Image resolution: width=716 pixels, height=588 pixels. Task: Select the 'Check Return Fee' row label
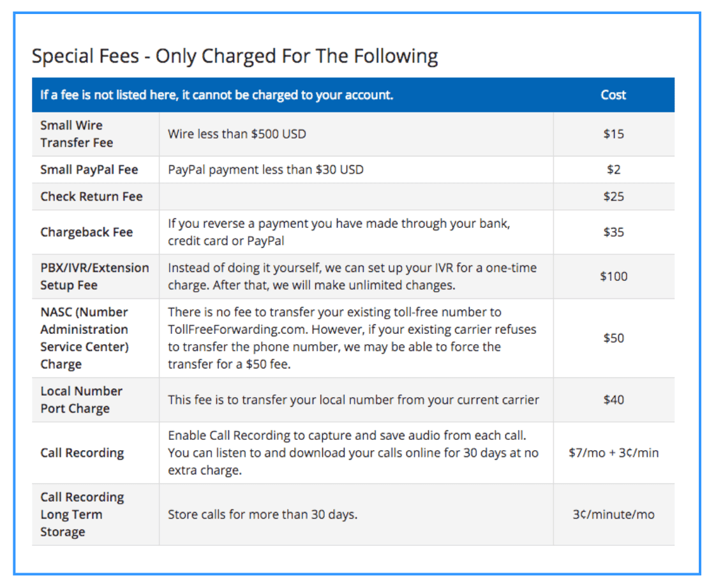(91, 197)
